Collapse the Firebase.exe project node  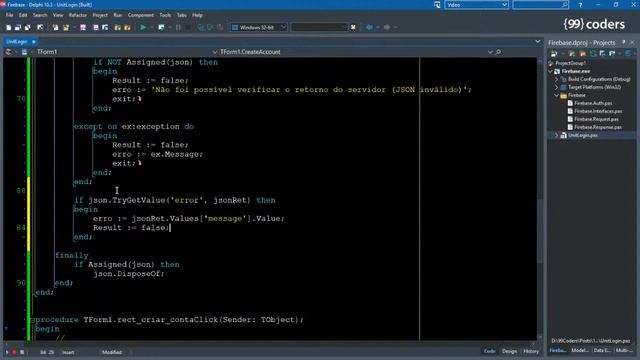click(551, 71)
